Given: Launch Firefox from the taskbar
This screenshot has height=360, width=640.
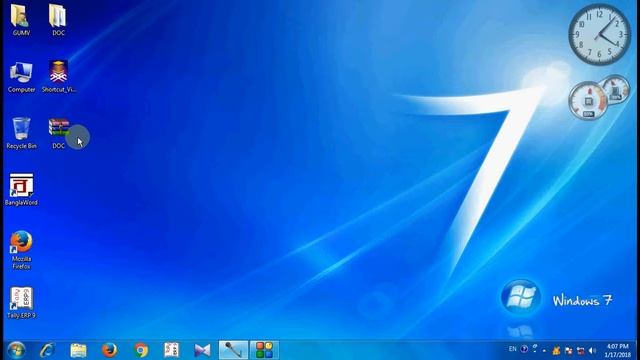Looking at the screenshot, I should (109, 350).
